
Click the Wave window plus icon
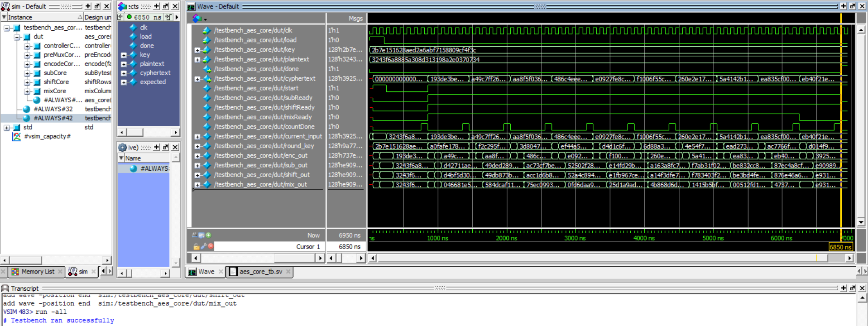(843, 6)
